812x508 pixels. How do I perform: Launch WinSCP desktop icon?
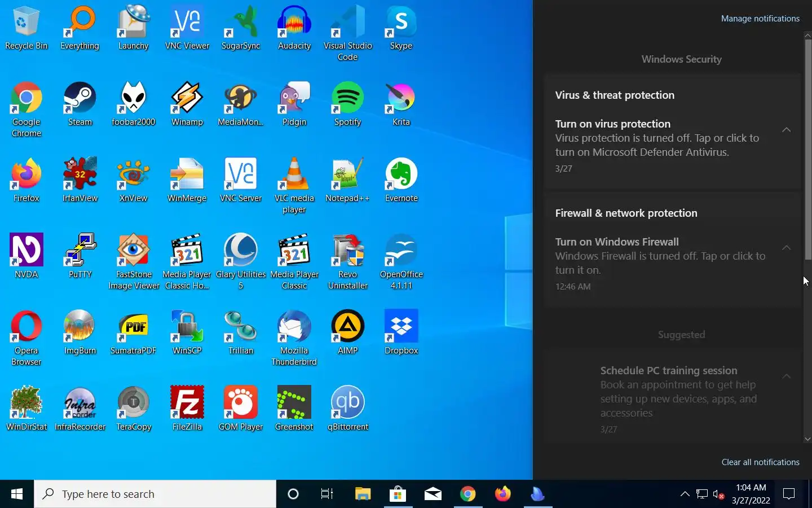(x=187, y=333)
